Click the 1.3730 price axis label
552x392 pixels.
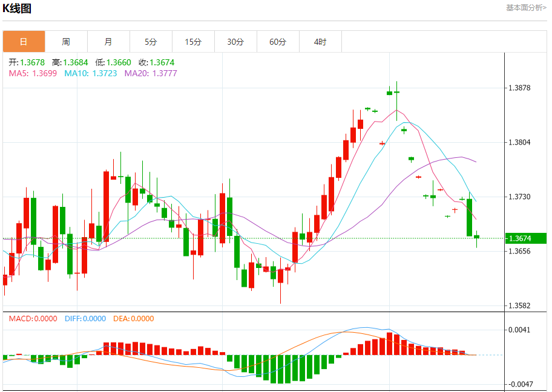pyautogui.click(x=519, y=197)
